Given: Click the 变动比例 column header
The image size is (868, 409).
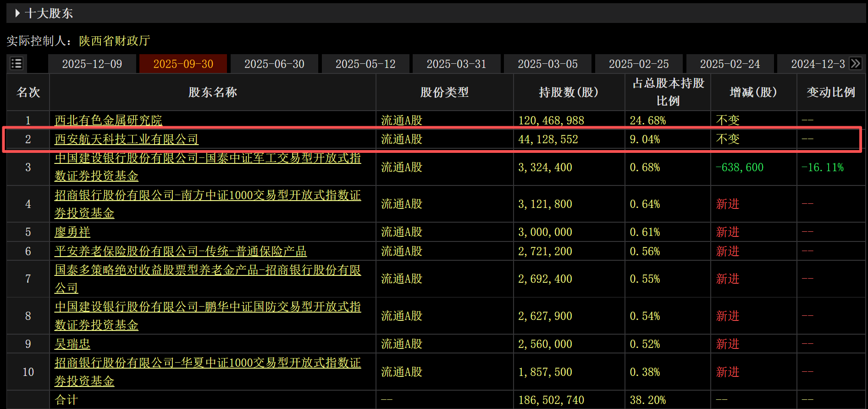Looking at the screenshot, I should point(831,92).
